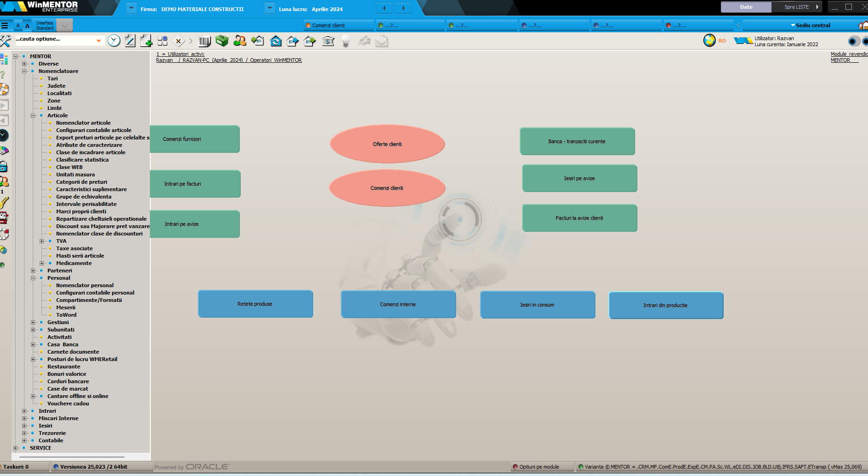Open the cauta optiune search dropdown
Viewport: 868px width, 476px height.
(x=98, y=41)
